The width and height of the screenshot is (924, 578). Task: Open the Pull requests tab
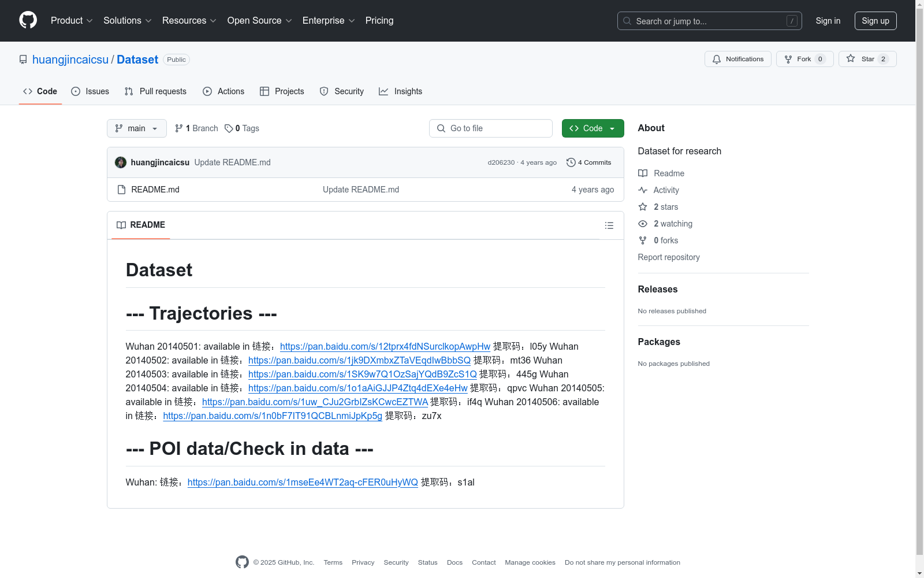(x=155, y=91)
